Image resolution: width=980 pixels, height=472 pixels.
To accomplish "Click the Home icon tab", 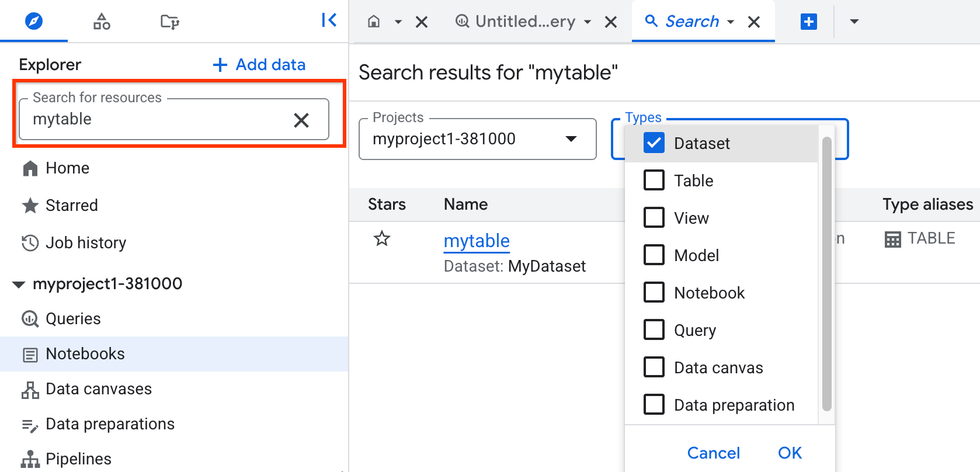I will click(374, 22).
